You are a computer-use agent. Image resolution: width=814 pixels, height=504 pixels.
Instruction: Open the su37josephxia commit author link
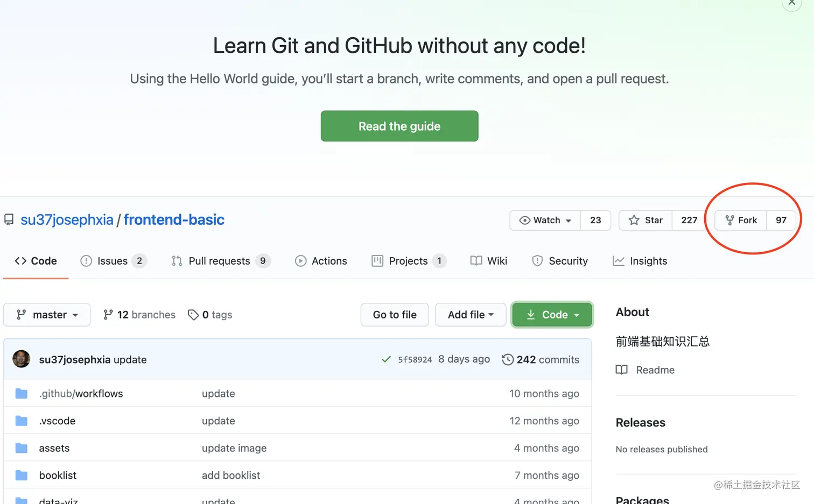click(x=75, y=360)
